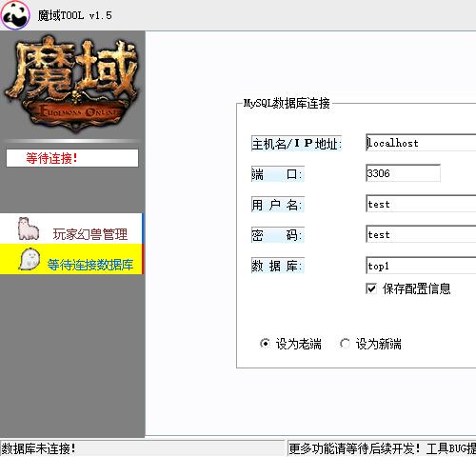
Task: Click the 更多功能请等待后续开发 status message
Action: 355,448
